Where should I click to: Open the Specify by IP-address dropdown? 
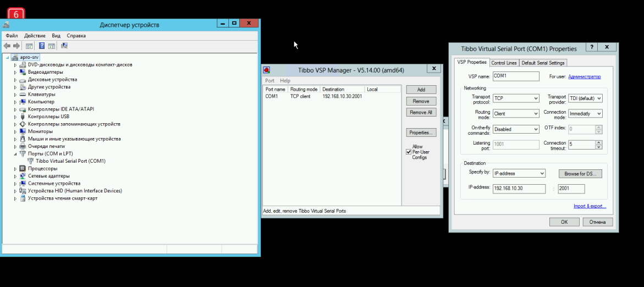tap(519, 173)
